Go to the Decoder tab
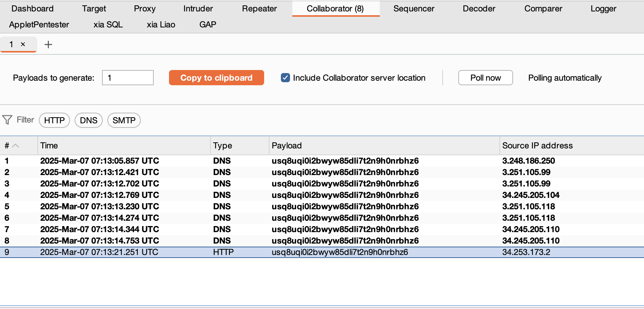 pyautogui.click(x=479, y=8)
